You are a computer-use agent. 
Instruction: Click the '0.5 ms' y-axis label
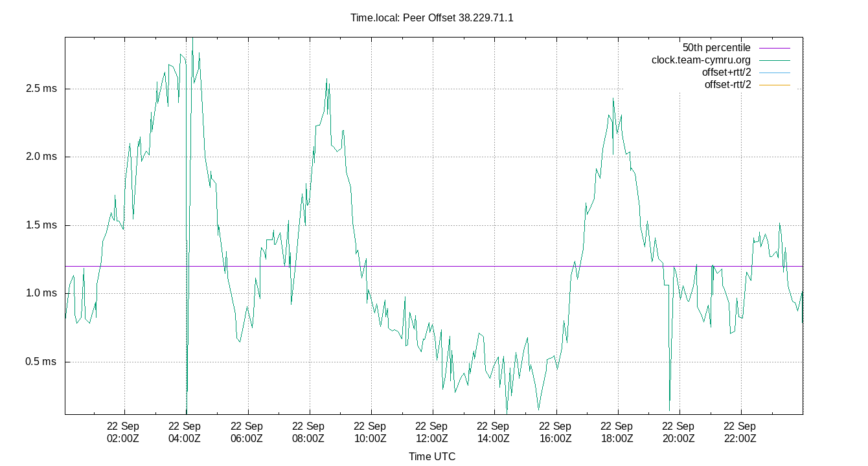coord(41,362)
